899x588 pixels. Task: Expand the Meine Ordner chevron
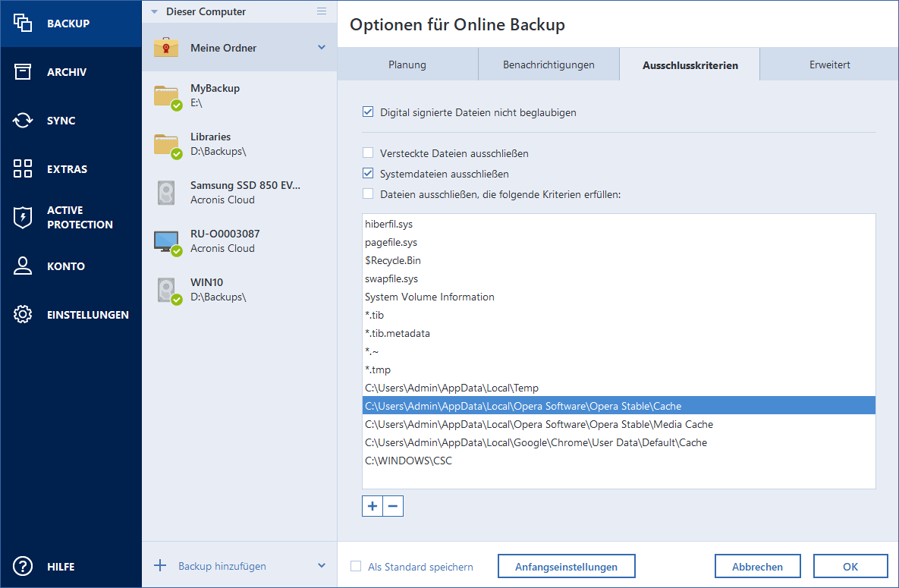click(322, 48)
